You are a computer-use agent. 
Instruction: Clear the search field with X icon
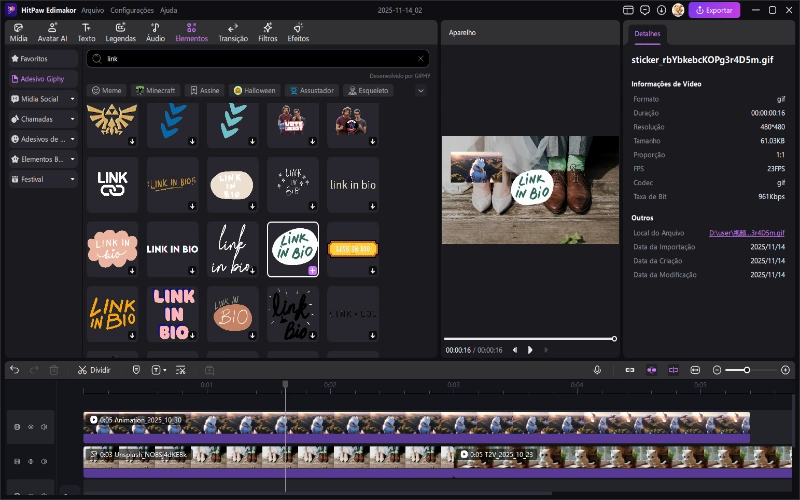click(420, 59)
